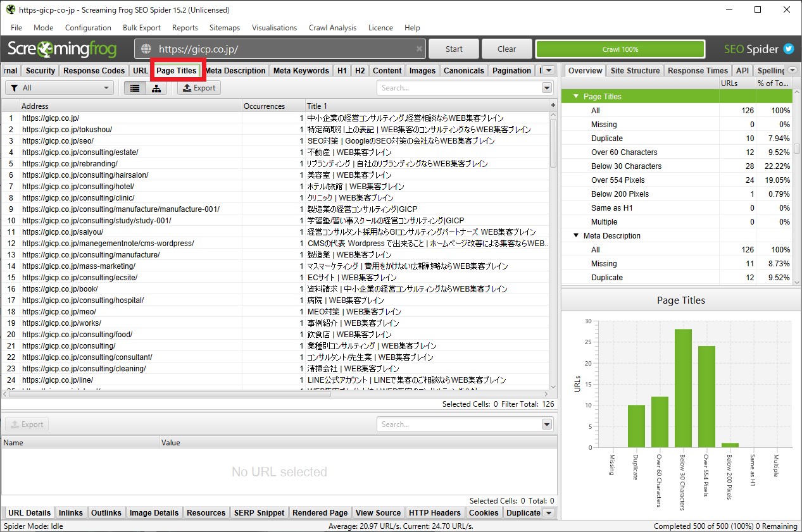Show more bottom tabs via overflow arrow
Screen dimensions: 802x532
(x=549, y=512)
